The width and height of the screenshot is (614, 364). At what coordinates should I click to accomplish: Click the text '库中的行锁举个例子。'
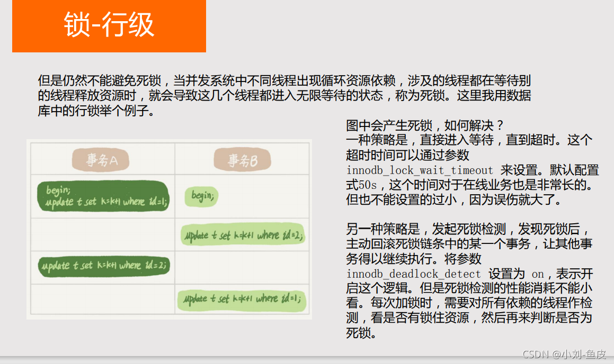tap(97, 111)
